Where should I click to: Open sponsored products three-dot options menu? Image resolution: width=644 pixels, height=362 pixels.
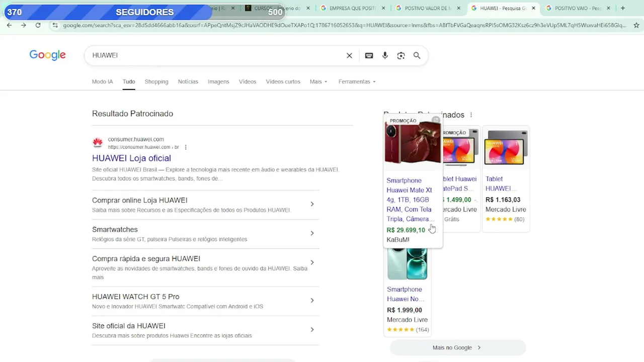pos(471,115)
